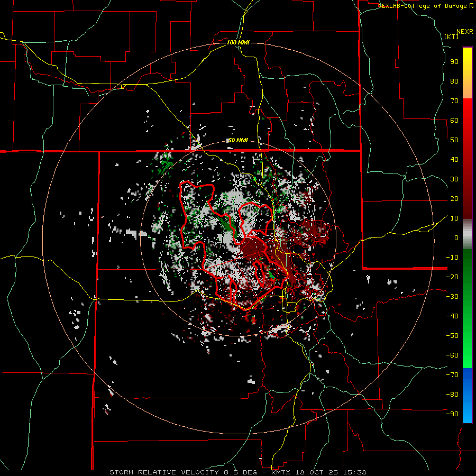The image size is (476, 476).
Task: Click the positive 60 value on velocity scale
Action: (454, 120)
